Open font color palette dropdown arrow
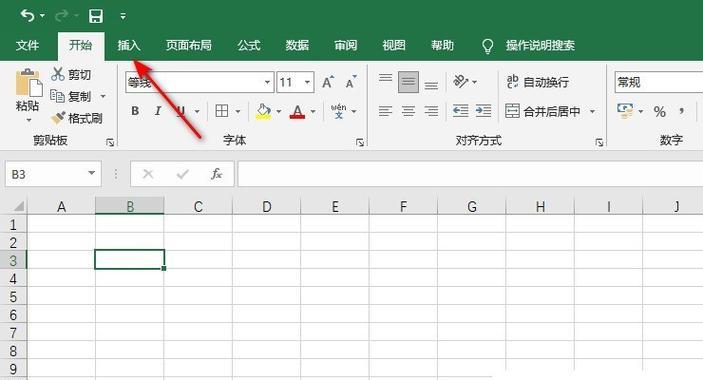703x380 pixels. (x=313, y=111)
